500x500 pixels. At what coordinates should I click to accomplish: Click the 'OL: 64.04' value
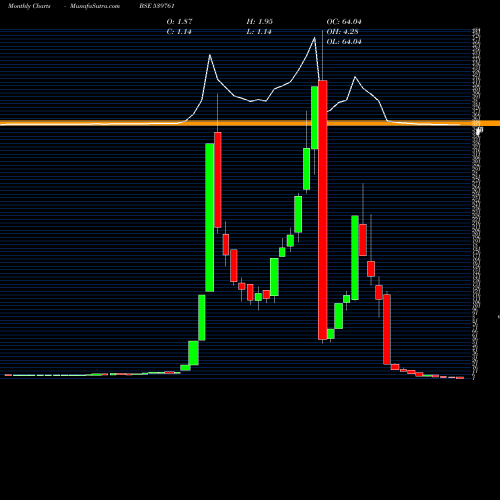pos(344,42)
